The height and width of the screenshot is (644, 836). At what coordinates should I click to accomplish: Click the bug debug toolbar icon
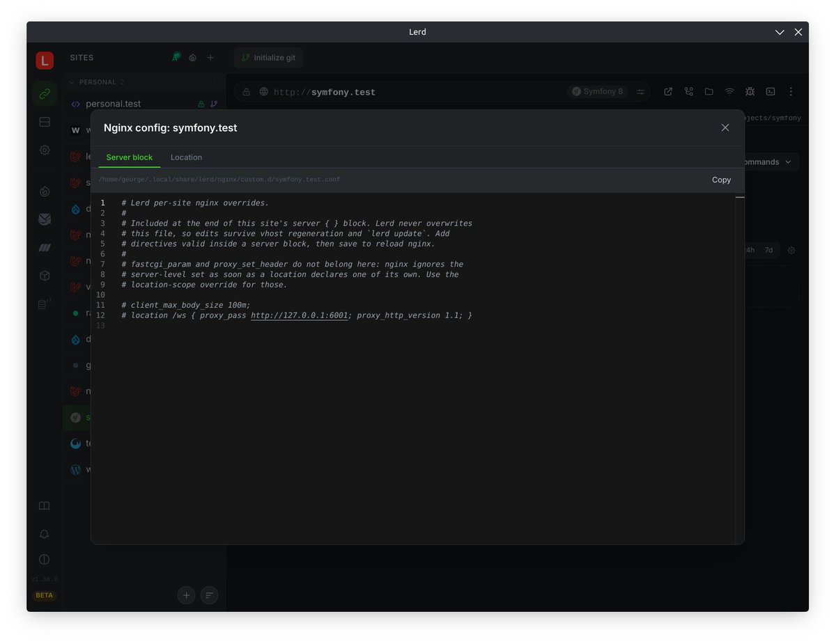(750, 91)
